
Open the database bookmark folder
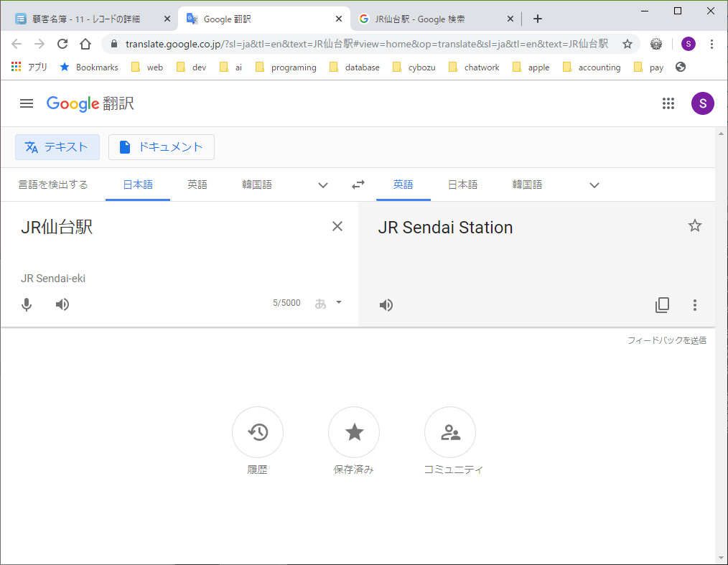354,67
